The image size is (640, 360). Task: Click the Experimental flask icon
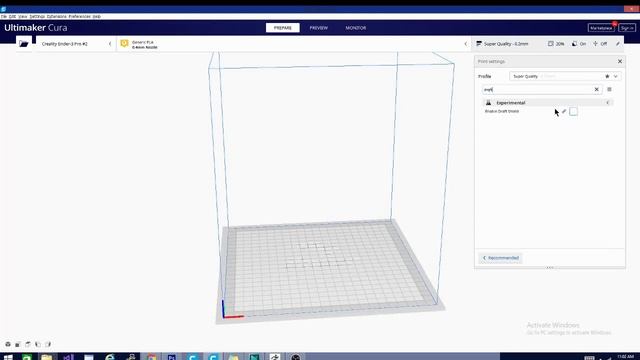(488, 103)
